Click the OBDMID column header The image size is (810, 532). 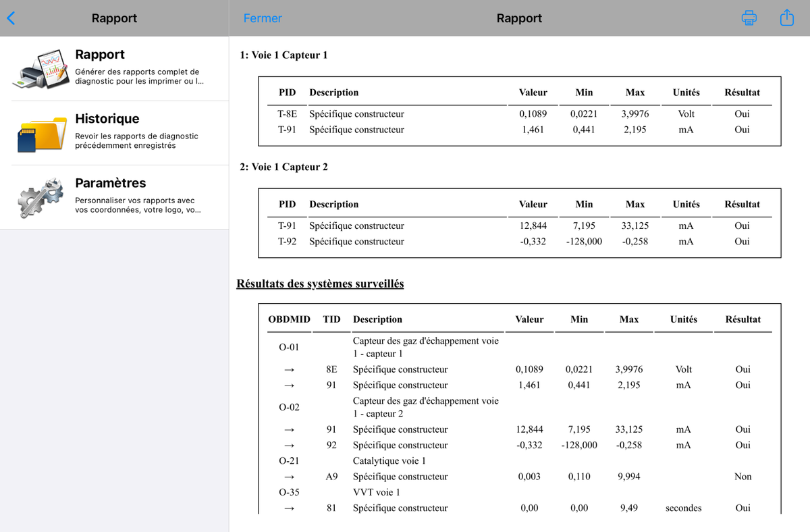pos(289,319)
